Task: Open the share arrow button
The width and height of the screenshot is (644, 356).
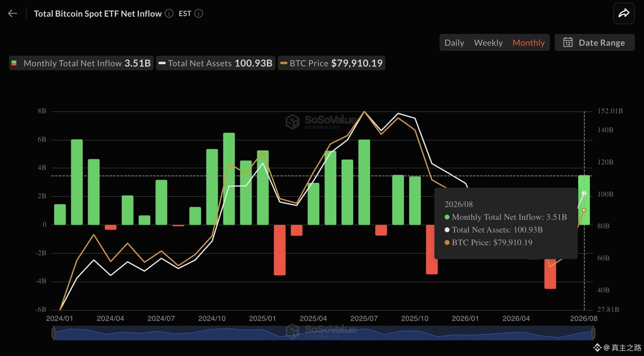Action: 624,13
